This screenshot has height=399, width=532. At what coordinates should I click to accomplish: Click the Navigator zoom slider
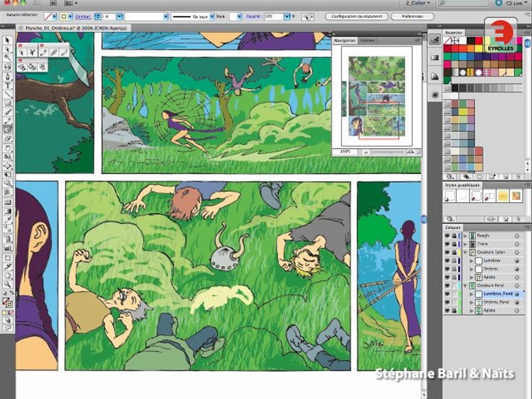pyautogui.click(x=388, y=152)
